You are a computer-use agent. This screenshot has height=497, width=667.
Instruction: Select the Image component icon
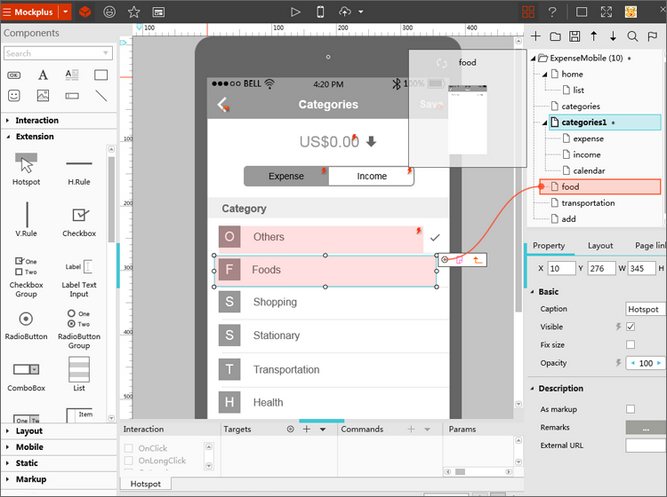click(43, 95)
